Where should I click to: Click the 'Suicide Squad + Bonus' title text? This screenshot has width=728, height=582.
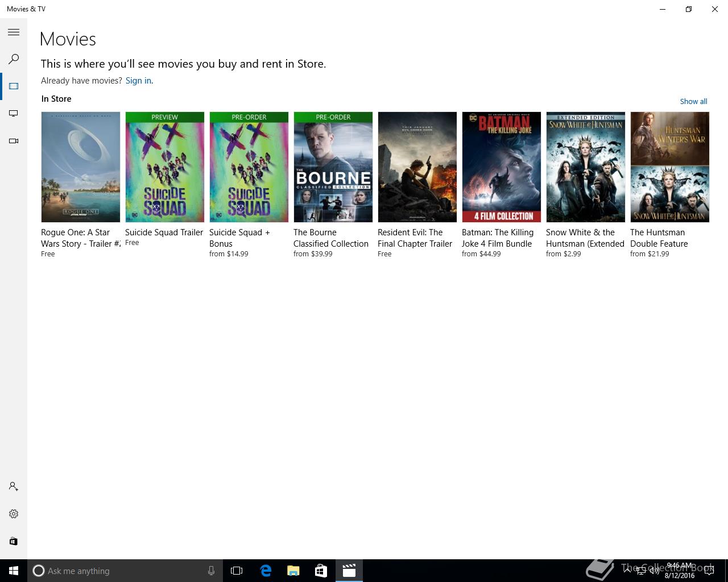click(239, 238)
